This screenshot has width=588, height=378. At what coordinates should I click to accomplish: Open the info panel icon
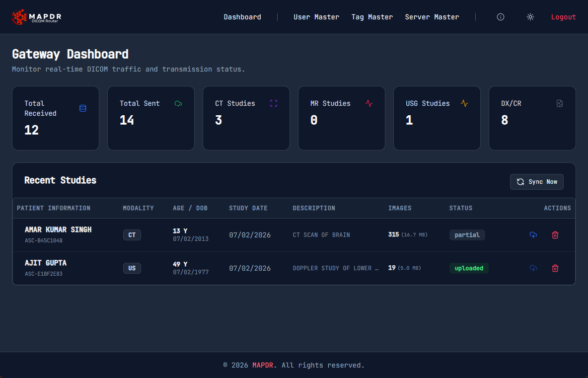(x=500, y=17)
